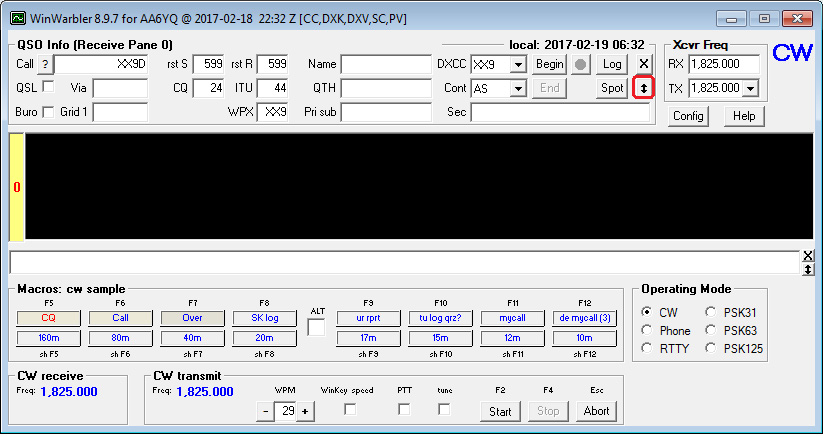Click the Sec input field
823x436 pixels.
(560, 112)
